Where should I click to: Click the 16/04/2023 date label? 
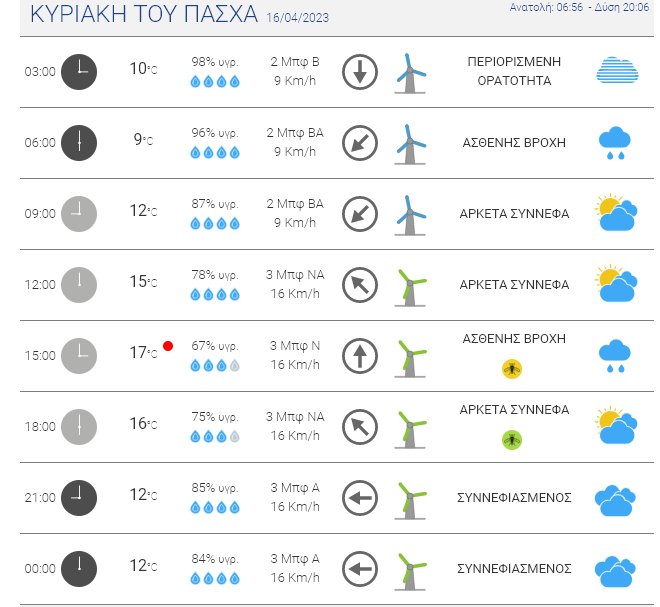click(x=298, y=18)
